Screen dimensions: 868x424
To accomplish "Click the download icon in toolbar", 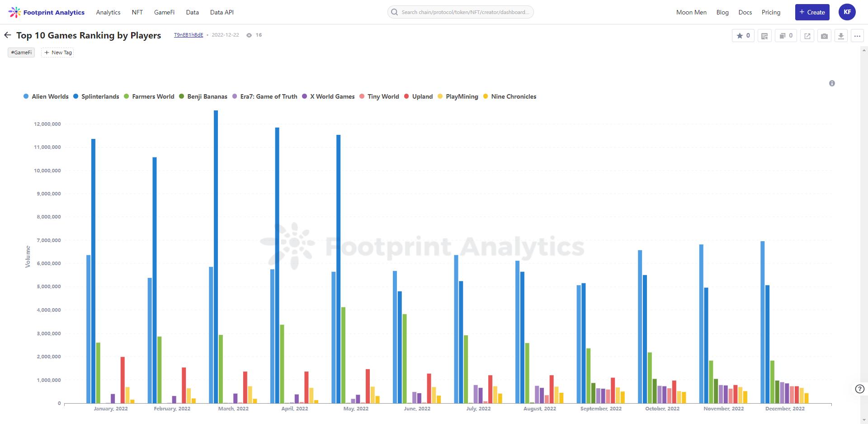I will (840, 36).
